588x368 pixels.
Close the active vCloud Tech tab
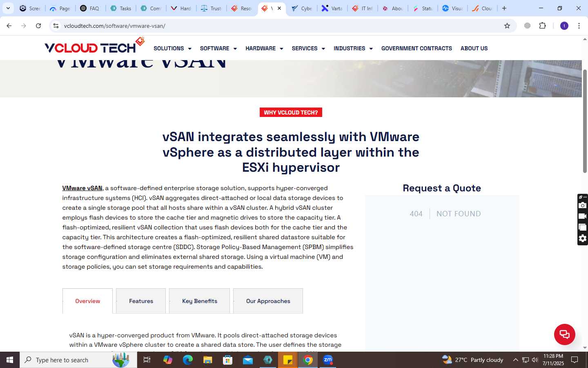click(279, 8)
